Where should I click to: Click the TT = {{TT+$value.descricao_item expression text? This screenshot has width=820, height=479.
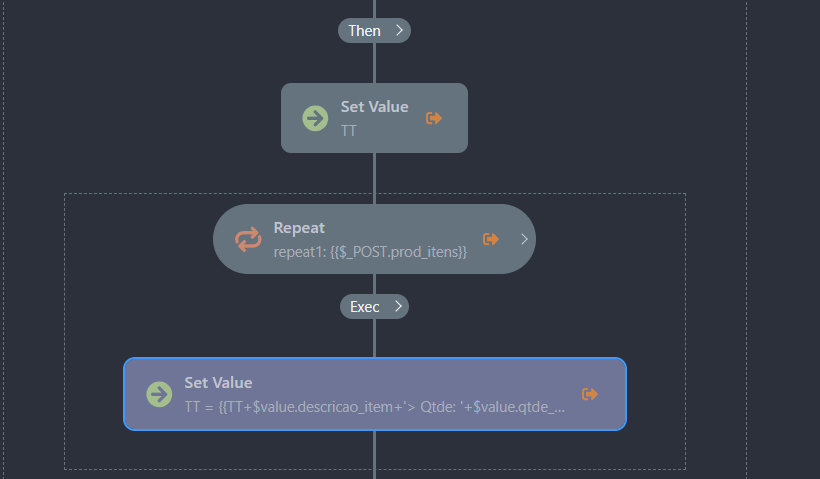375,408
